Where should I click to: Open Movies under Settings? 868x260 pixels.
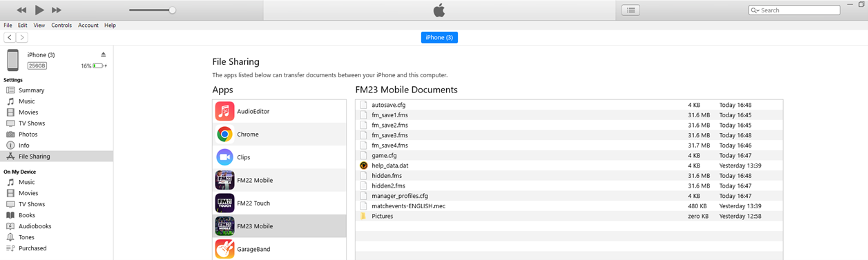click(x=28, y=112)
